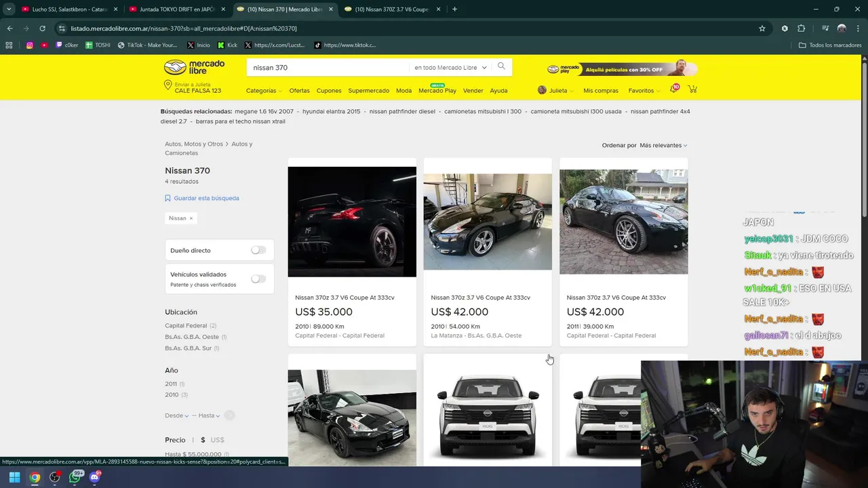
Task: Click the location pin Enviar a Julieta
Action: 167,85
